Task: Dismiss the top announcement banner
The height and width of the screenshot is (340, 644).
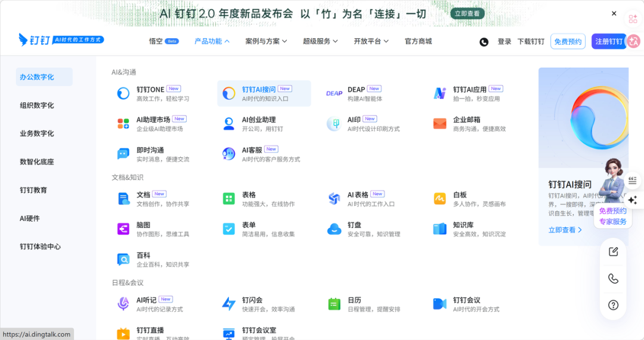Action: click(614, 14)
